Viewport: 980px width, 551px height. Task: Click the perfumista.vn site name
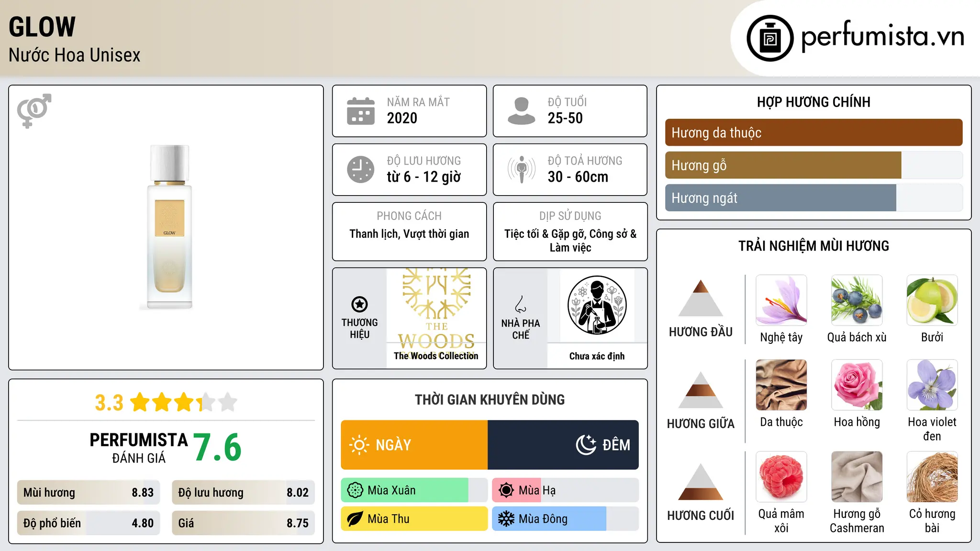(x=882, y=36)
